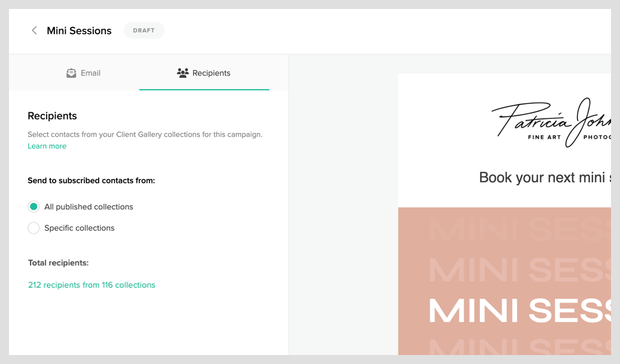Switch to the Recipients tab

click(204, 72)
